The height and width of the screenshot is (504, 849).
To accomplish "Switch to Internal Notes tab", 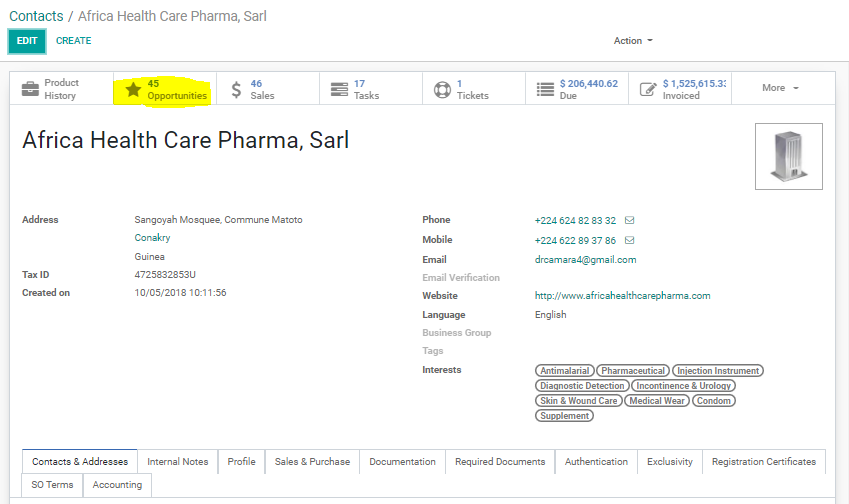I will pyautogui.click(x=178, y=462).
